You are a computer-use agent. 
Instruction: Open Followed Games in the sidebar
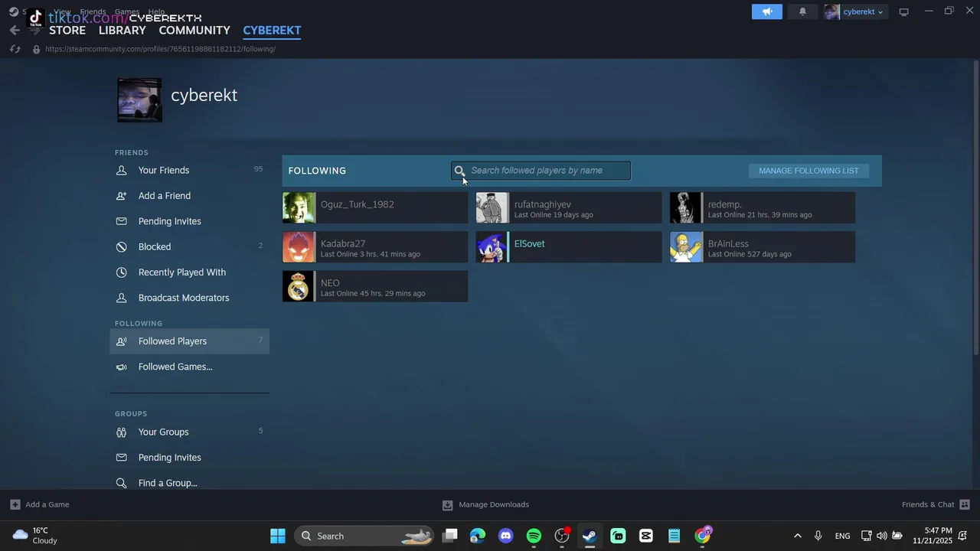pyautogui.click(x=189, y=367)
